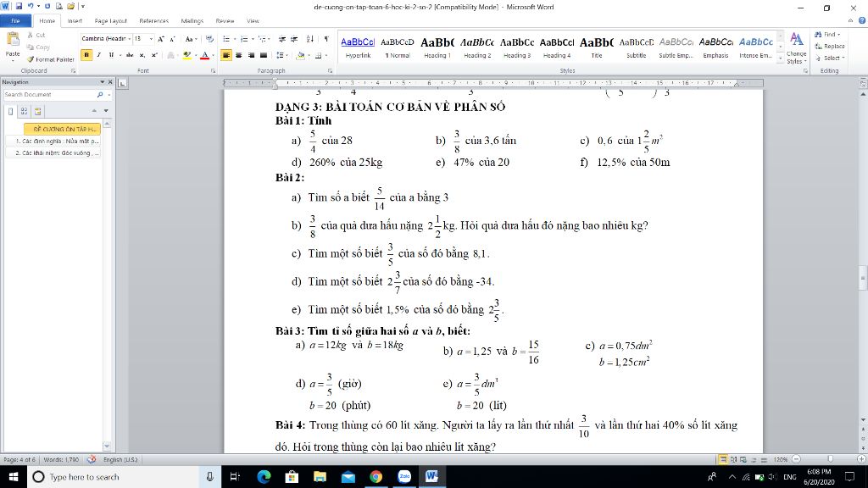Toggle Justify alignment
Viewport: 868px width, 488px height.
(x=264, y=55)
